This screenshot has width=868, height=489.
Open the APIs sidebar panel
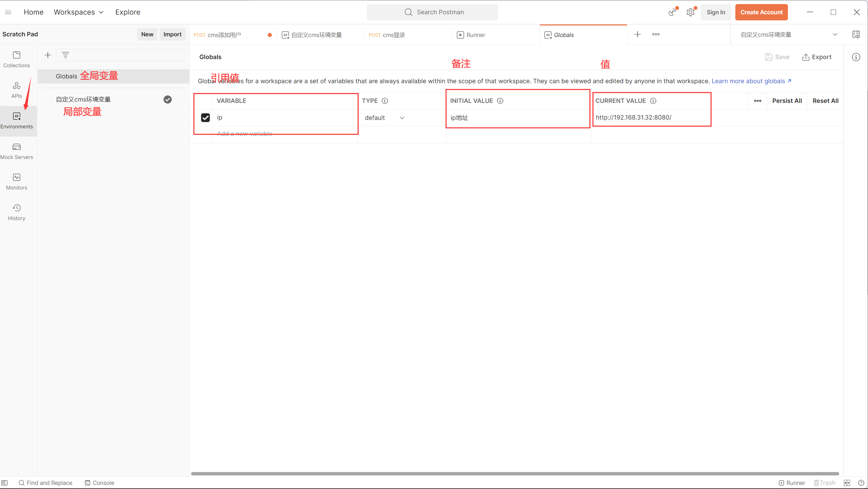(x=17, y=90)
